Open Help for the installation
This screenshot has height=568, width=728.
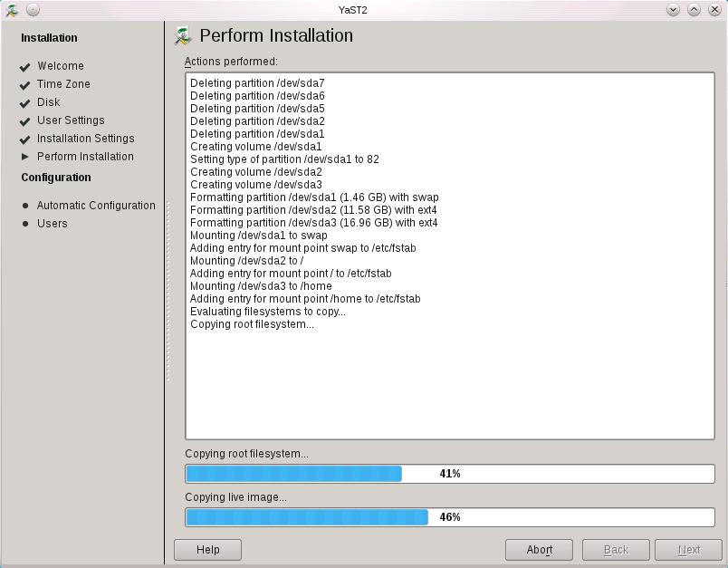point(207,549)
